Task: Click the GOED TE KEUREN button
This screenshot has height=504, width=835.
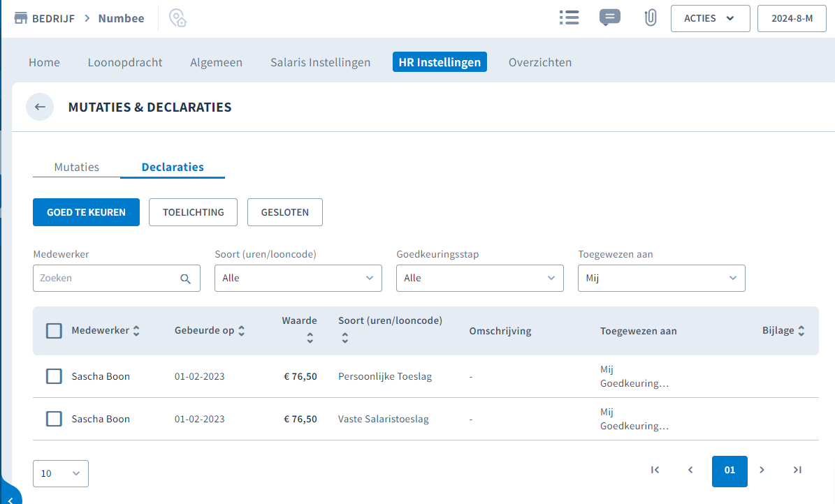Action: click(x=86, y=212)
